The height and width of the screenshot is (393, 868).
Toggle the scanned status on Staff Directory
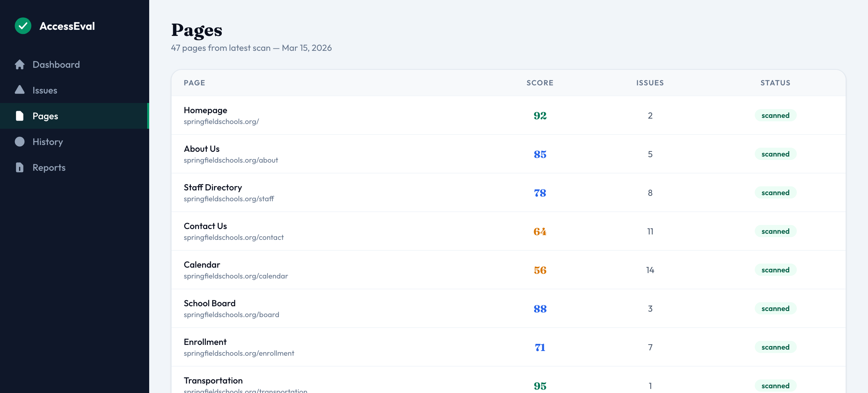(x=776, y=192)
